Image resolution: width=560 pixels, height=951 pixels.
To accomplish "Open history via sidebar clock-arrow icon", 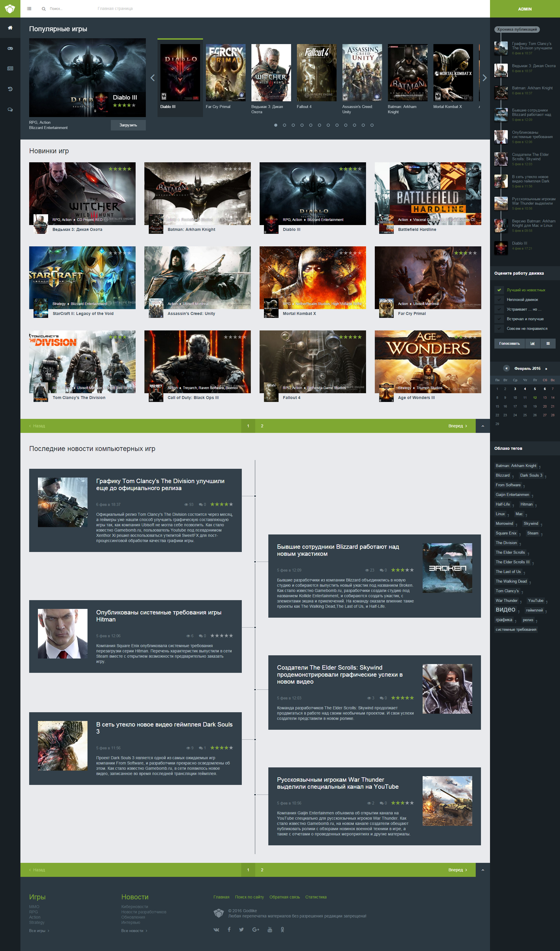I will click(10, 89).
